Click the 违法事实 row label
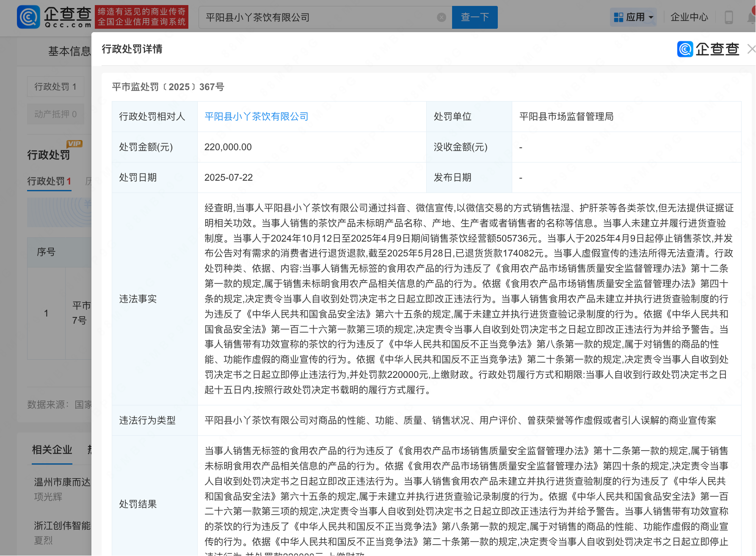Viewport: 756px width, 556px height. 138,299
